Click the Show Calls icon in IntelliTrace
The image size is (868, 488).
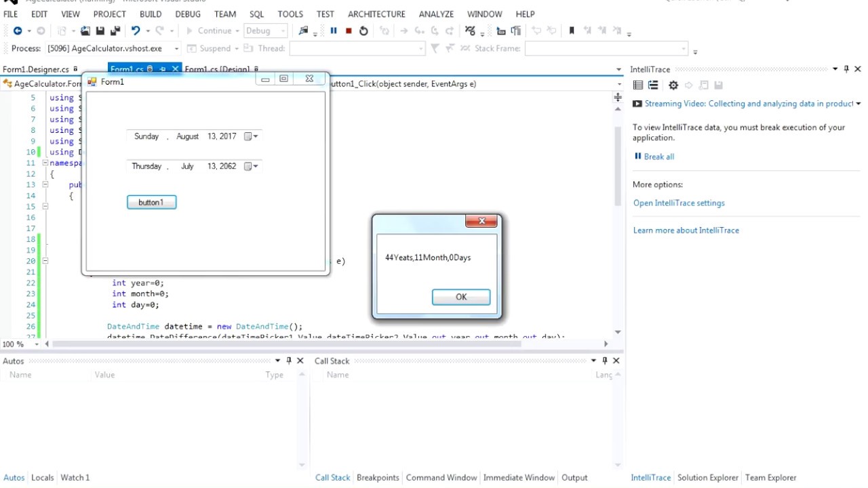(x=653, y=85)
